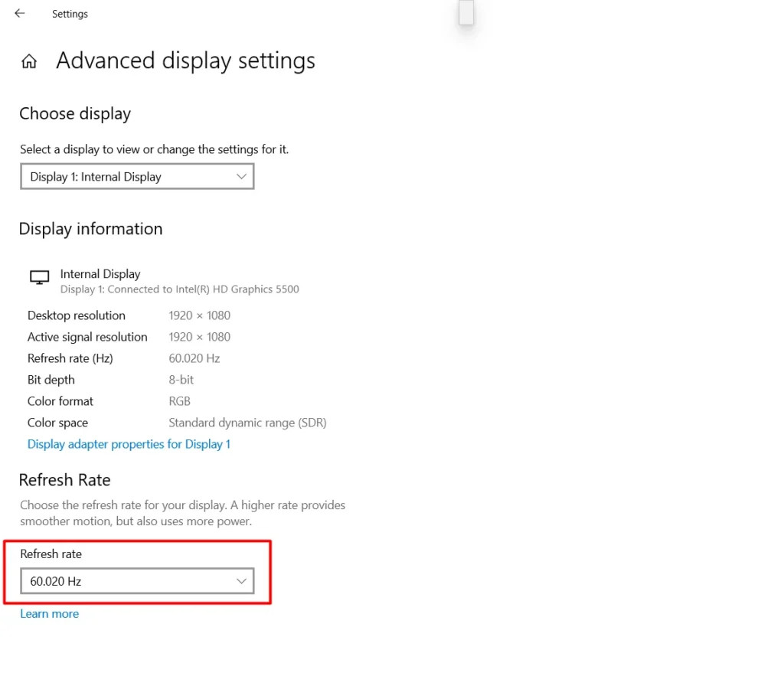
Task: Select the Desktop resolution value 1920 × 1080
Action: pos(199,315)
